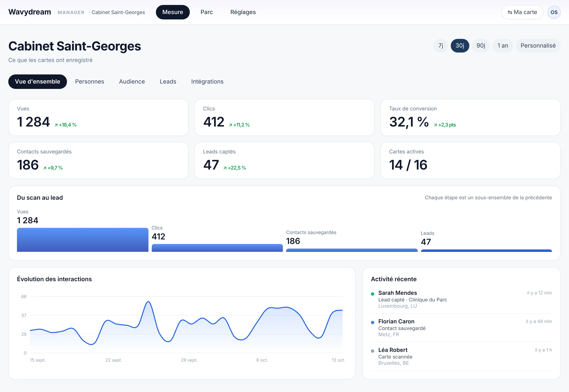
Task: Click the Vues funnel bar
Action: click(x=82, y=240)
